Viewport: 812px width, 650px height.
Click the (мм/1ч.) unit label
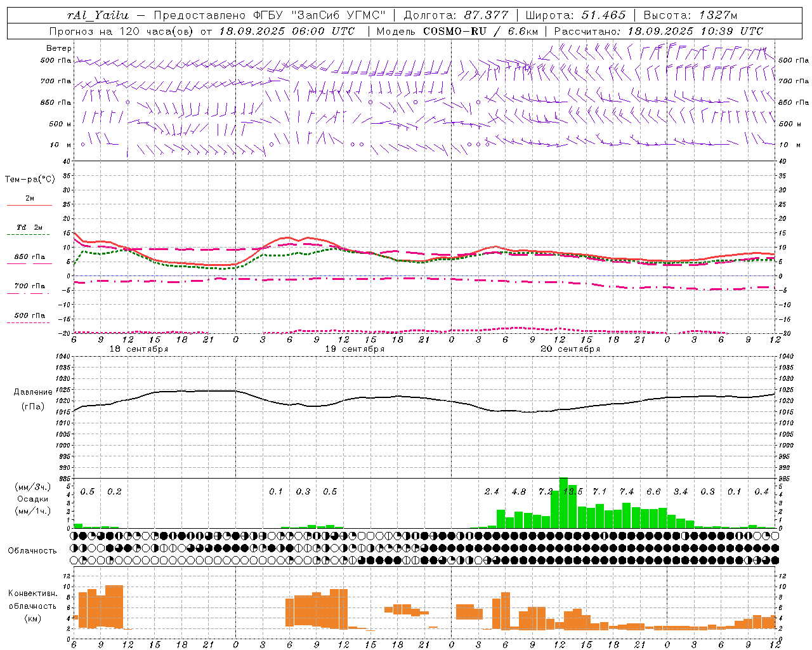point(32,511)
